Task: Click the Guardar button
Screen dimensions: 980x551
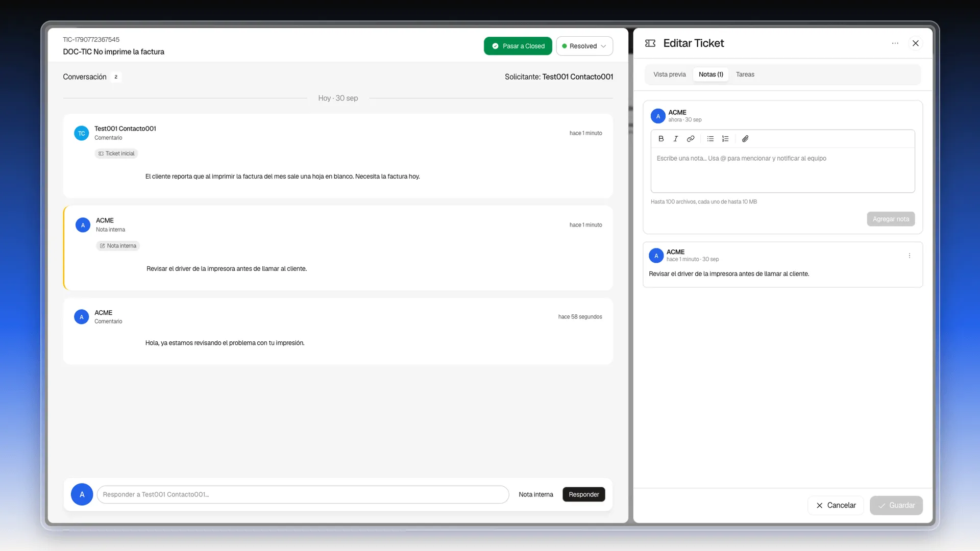Action: pyautogui.click(x=896, y=505)
